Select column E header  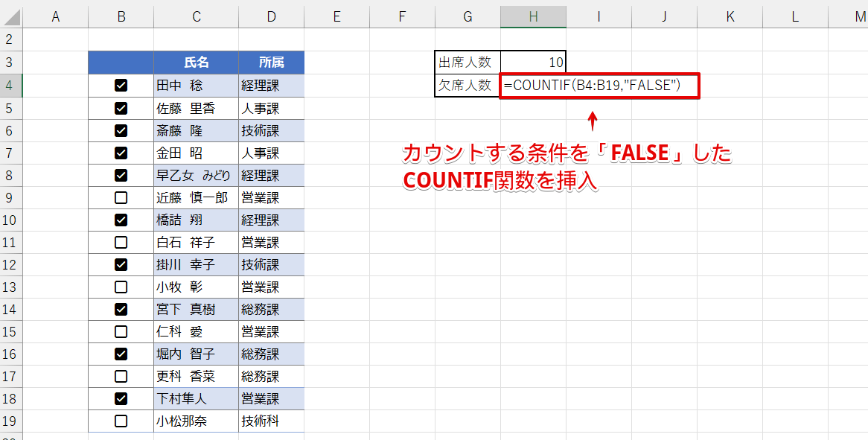pos(336,17)
